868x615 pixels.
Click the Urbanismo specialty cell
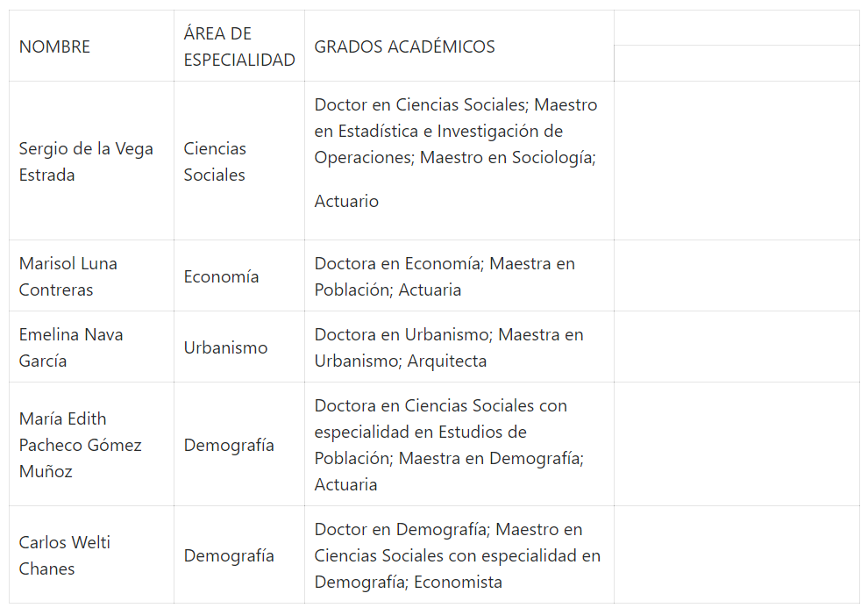pos(225,347)
